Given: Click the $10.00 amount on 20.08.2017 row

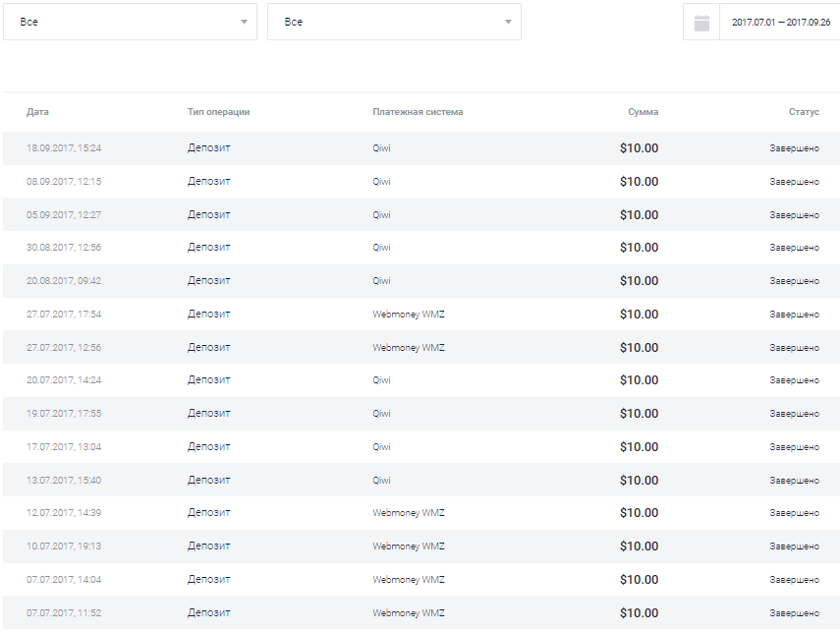Looking at the screenshot, I should pyautogui.click(x=639, y=281).
